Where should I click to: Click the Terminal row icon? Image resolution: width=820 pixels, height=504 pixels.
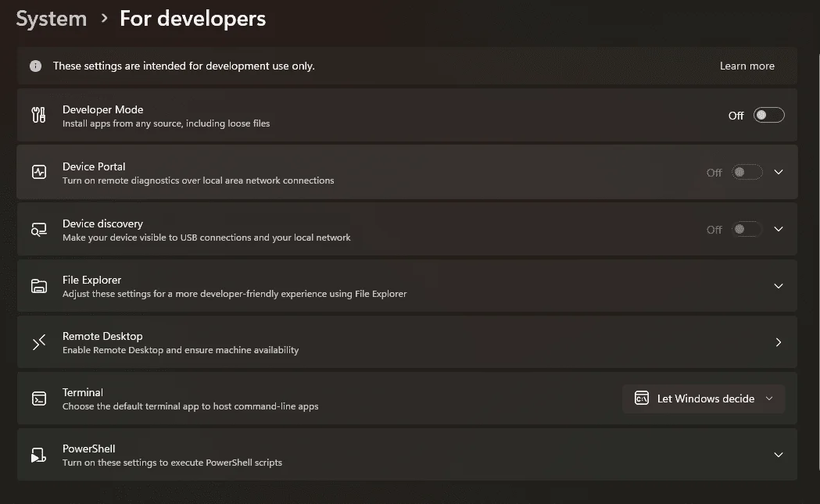(x=39, y=399)
